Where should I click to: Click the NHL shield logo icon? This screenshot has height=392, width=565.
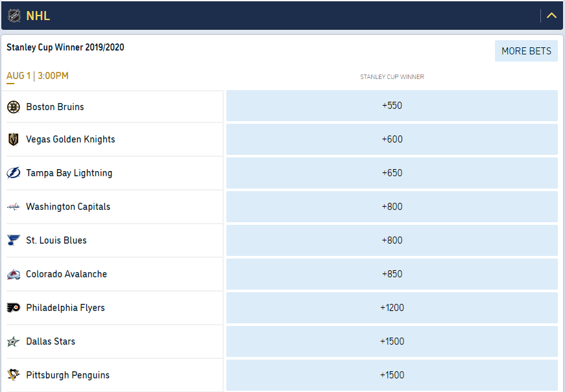click(14, 16)
